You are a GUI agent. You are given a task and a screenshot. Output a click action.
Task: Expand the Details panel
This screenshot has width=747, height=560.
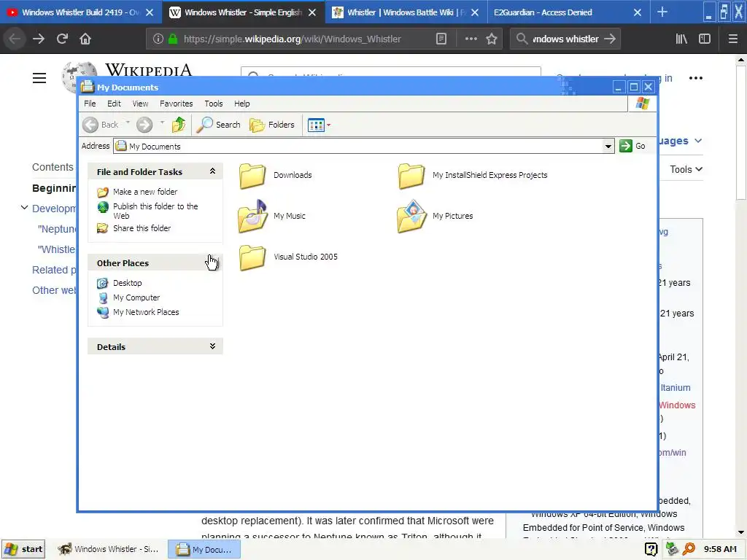pos(212,346)
